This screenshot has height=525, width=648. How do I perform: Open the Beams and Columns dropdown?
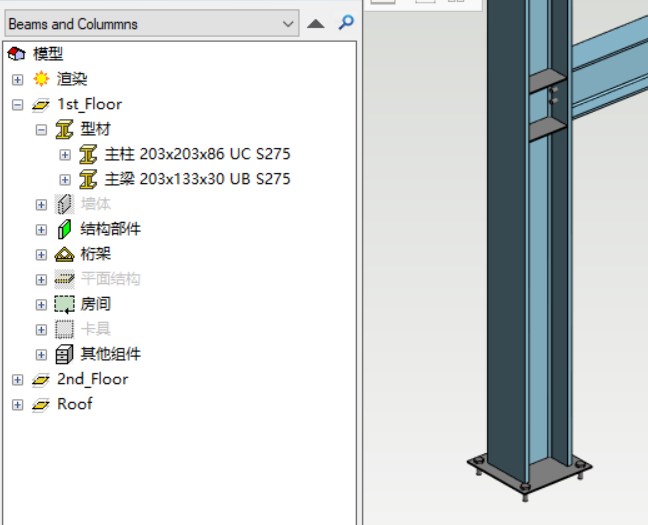pos(152,24)
